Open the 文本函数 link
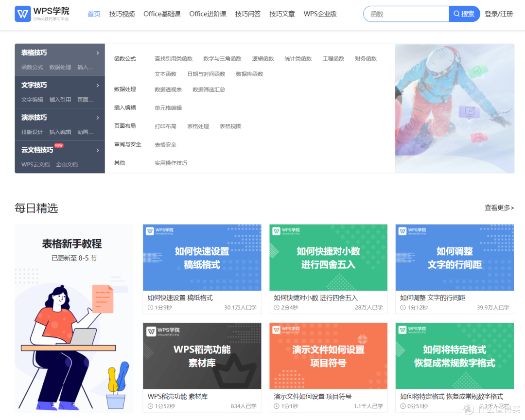Image resolution: width=525 pixels, height=420 pixels. [165, 74]
